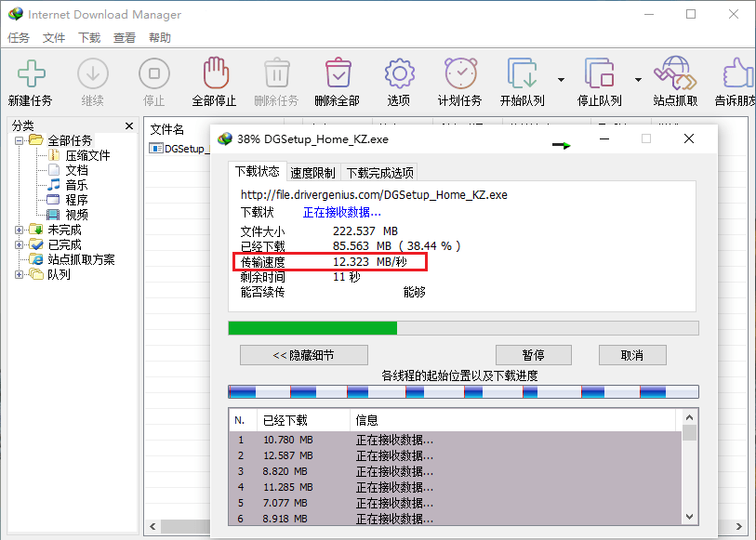The height and width of the screenshot is (540, 756).
Task: Open 计划任务 scheduler clock icon
Action: tap(460, 72)
